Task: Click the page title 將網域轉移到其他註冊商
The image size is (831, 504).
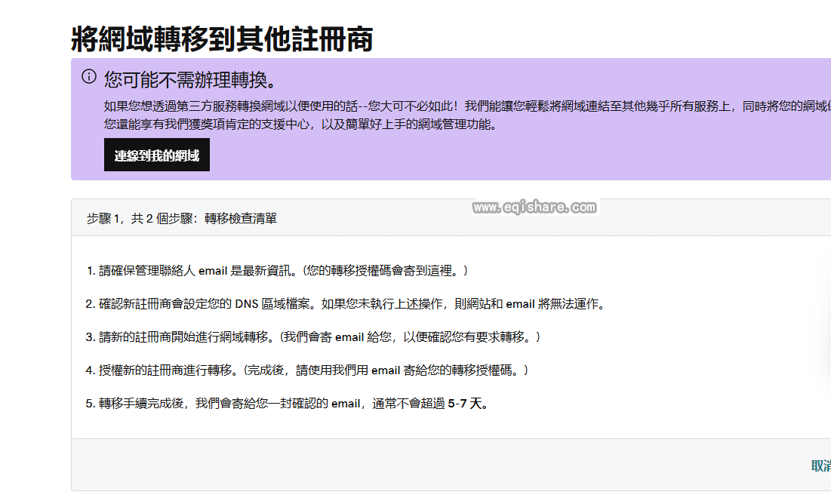Action: click(222, 38)
